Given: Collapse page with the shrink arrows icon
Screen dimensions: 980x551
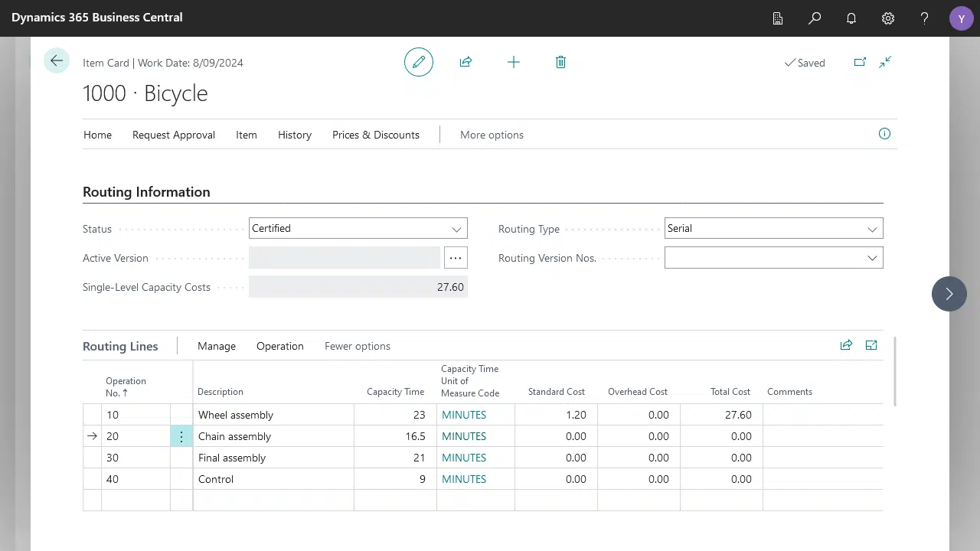Looking at the screenshot, I should coord(885,62).
